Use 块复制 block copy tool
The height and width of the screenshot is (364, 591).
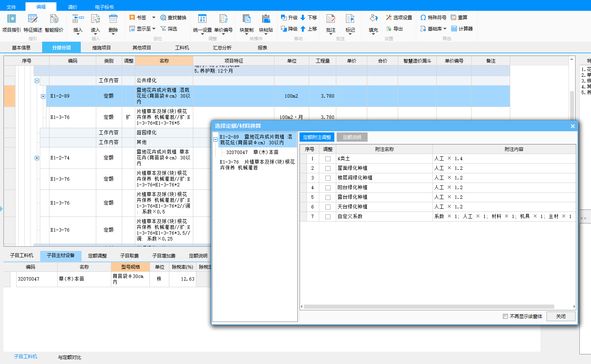(246, 24)
